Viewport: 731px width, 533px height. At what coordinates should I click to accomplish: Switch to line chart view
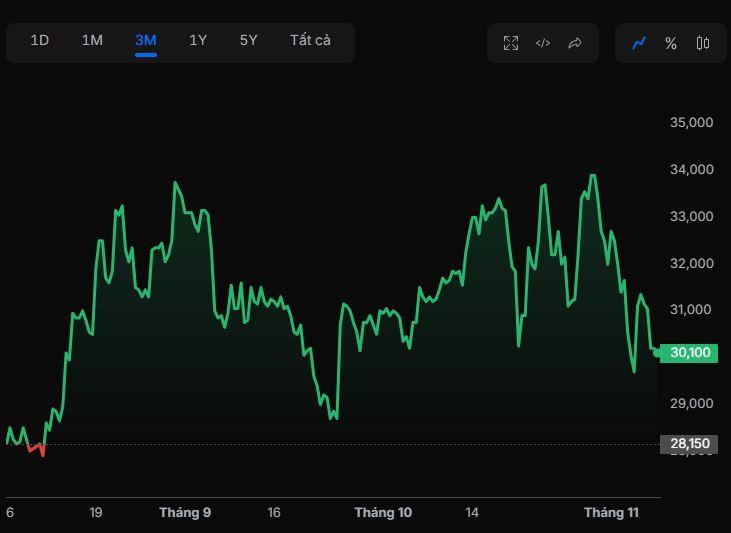639,43
